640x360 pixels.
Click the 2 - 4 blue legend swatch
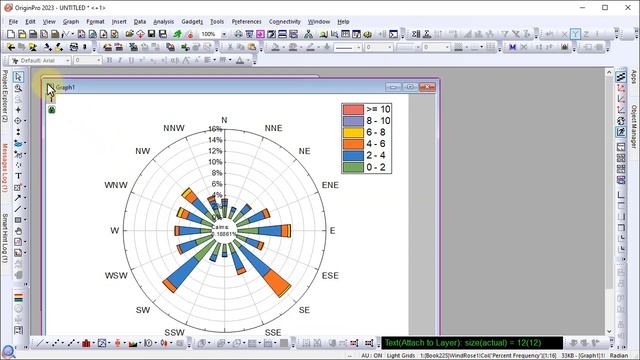pyautogui.click(x=353, y=156)
